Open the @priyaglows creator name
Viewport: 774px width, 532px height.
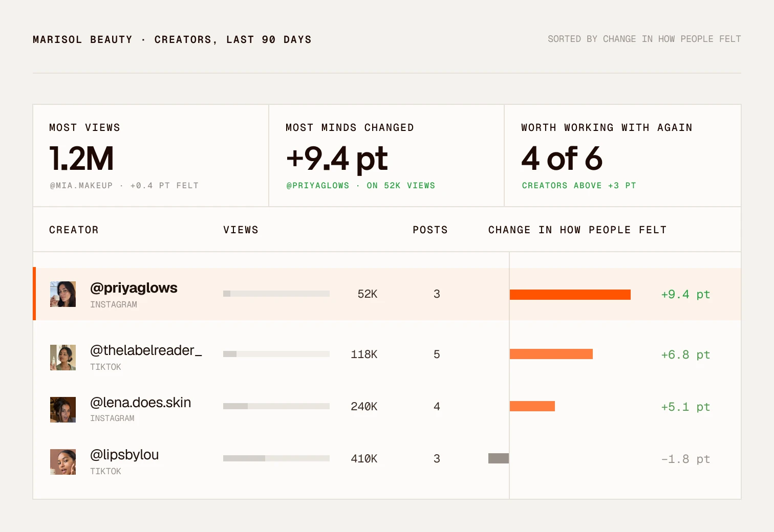(x=134, y=288)
